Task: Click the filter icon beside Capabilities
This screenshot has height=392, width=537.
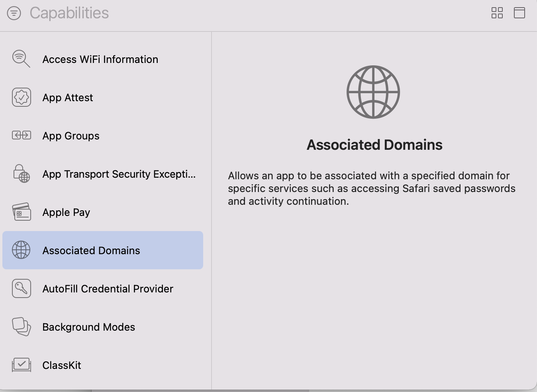Action: pos(14,13)
